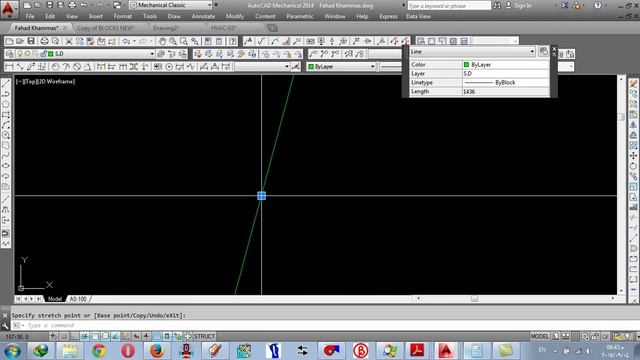Image resolution: width=640 pixels, height=360 pixels.
Task: Select the Spline tool in Draw toolbar
Action: click(6, 156)
